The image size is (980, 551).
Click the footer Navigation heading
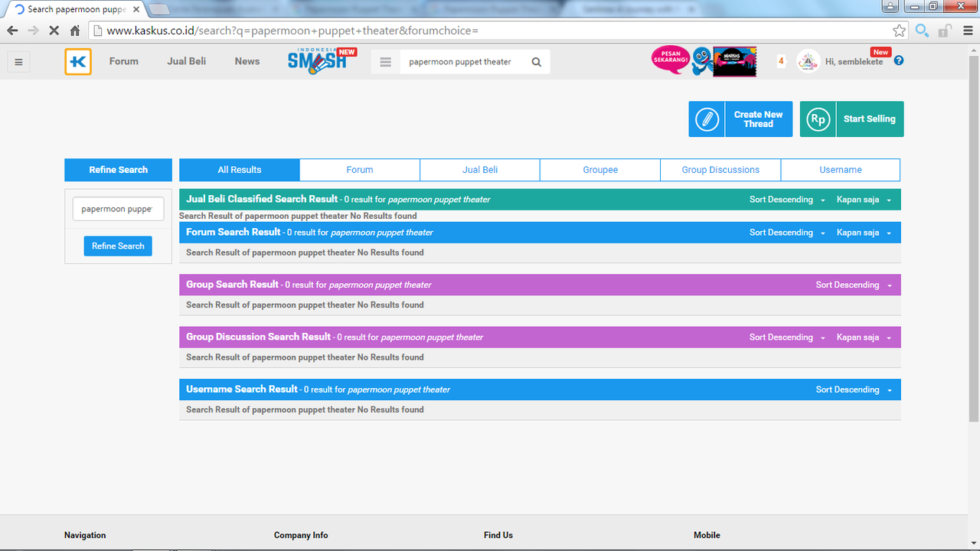point(85,535)
